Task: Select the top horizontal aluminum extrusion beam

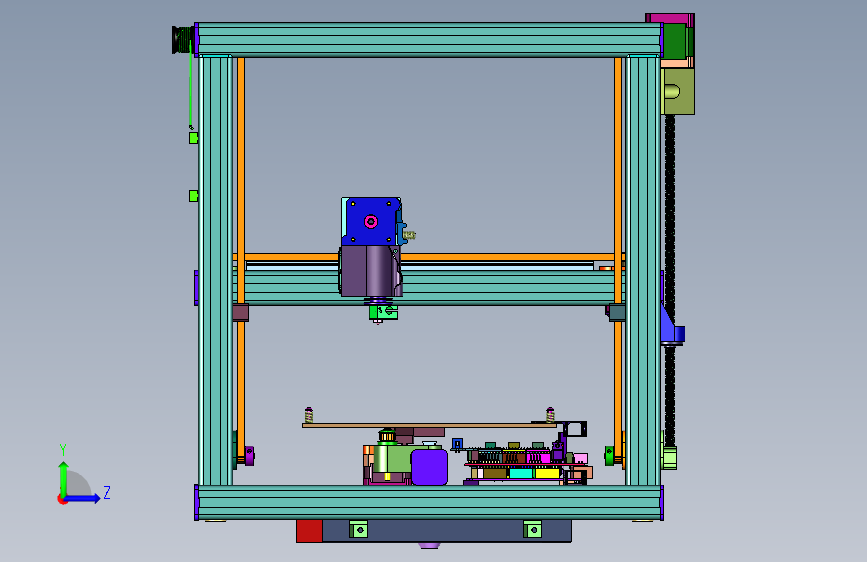Action: [429, 40]
